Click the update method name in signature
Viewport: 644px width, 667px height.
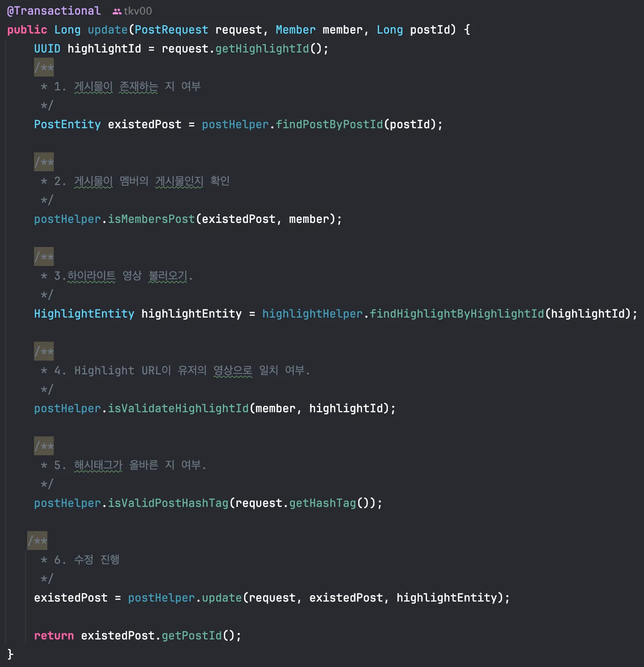pos(108,30)
